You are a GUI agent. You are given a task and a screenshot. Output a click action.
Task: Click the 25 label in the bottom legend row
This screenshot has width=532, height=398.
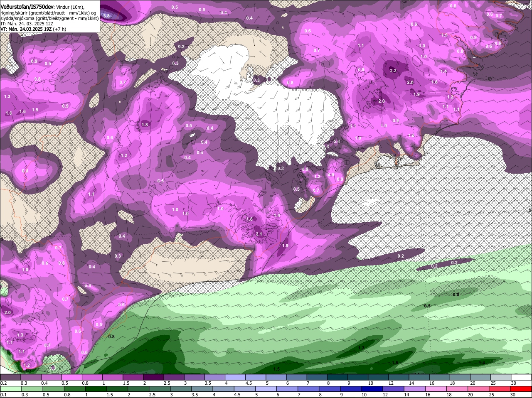click(x=493, y=395)
